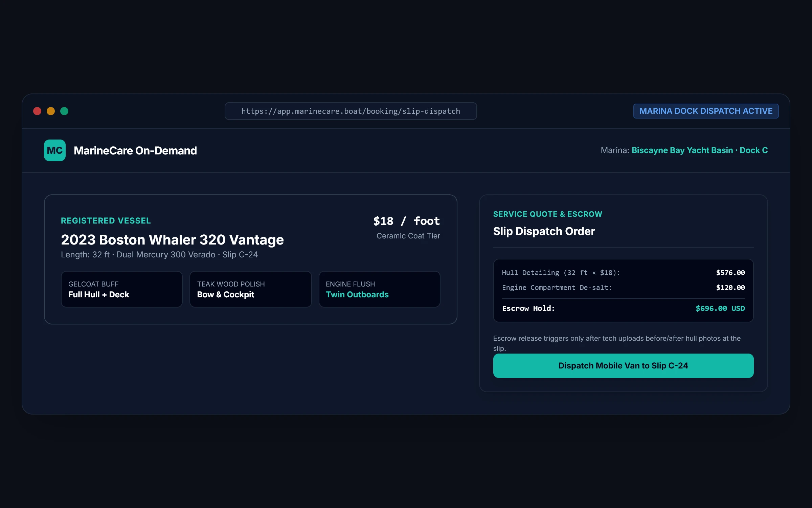Click the MarineCare On-Demand title

point(135,151)
